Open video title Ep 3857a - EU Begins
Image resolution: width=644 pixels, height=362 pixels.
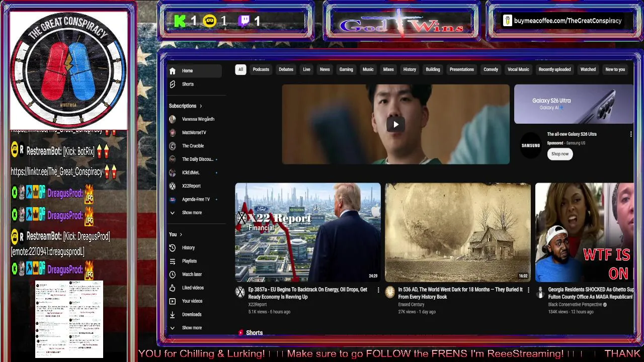[x=308, y=293]
